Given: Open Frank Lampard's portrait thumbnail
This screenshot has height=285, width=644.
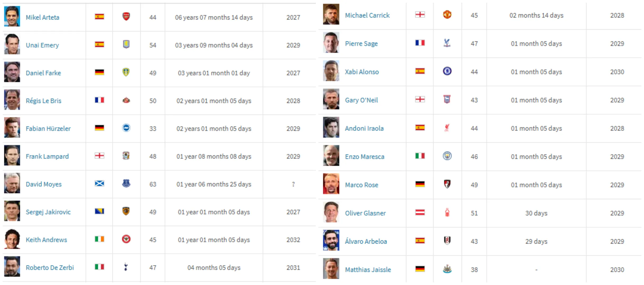Looking at the screenshot, I should (x=12, y=155).
